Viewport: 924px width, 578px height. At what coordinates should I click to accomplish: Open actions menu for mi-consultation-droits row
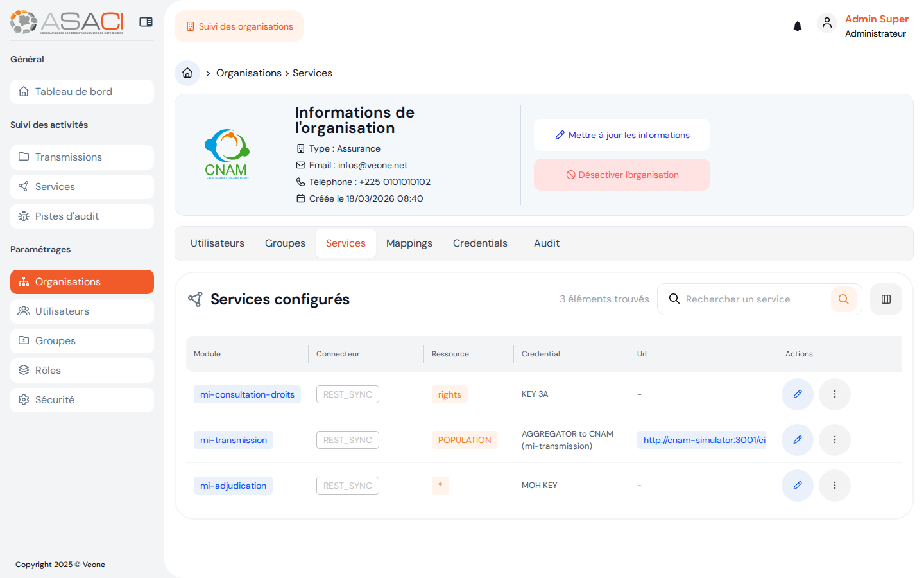coord(835,394)
